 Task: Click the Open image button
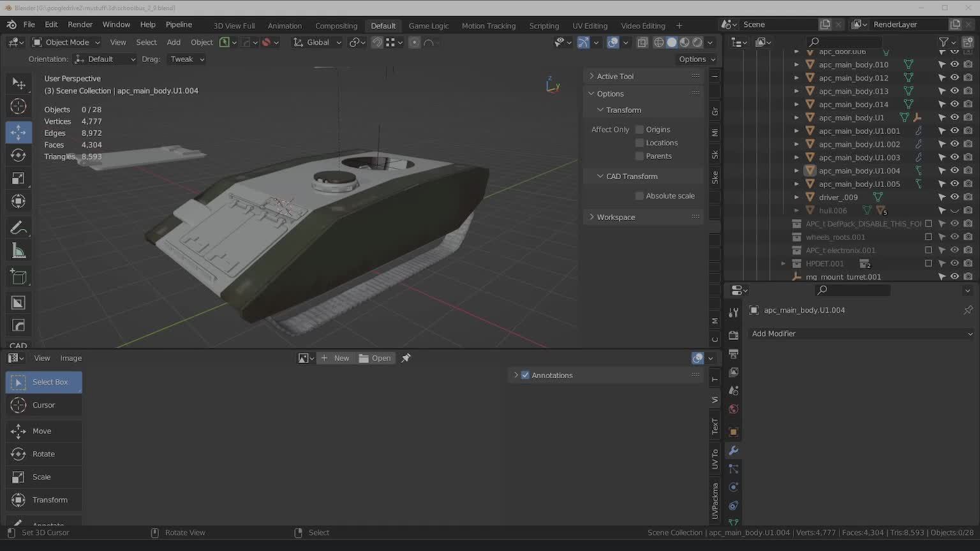pyautogui.click(x=375, y=358)
